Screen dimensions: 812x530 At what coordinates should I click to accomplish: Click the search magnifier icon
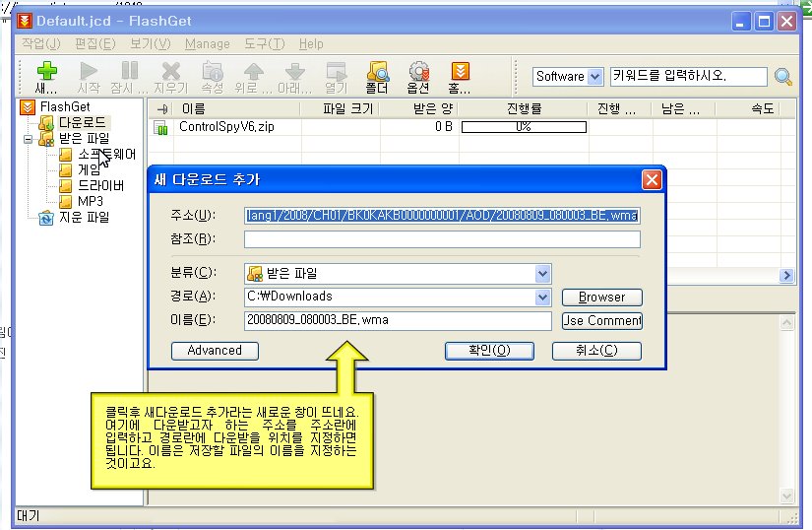(x=783, y=77)
